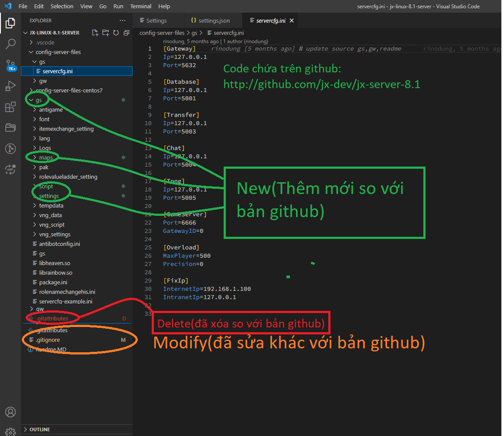Image resolution: width=504 pixels, height=436 pixels.
Task: Click config-server-files in the breadcrumb
Action: pos(162,33)
